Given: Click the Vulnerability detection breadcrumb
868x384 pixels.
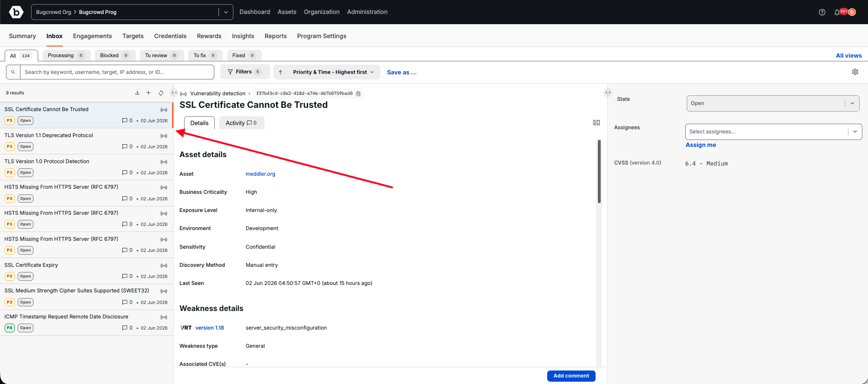Looking at the screenshot, I should (x=218, y=93).
